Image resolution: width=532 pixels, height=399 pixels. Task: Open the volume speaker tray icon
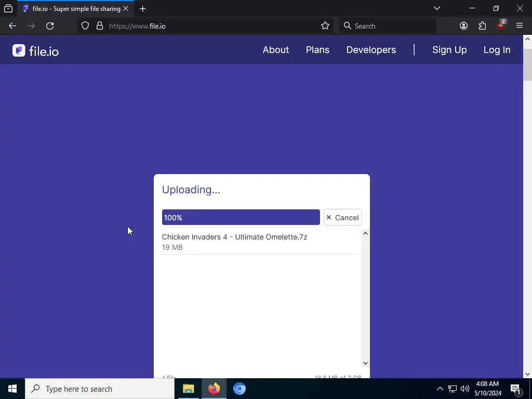click(x=465, y=389)
